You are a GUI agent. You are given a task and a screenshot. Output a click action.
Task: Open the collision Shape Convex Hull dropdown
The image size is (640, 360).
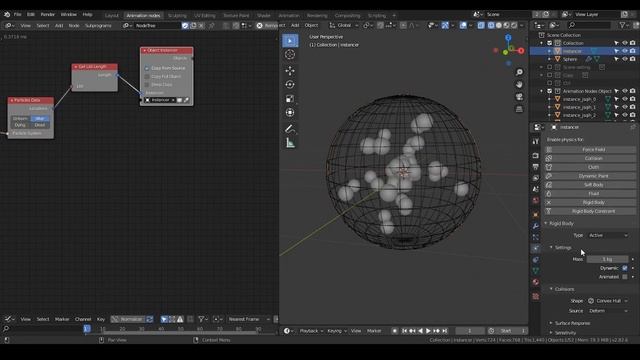pyautogui.click(x=608, y=301)
